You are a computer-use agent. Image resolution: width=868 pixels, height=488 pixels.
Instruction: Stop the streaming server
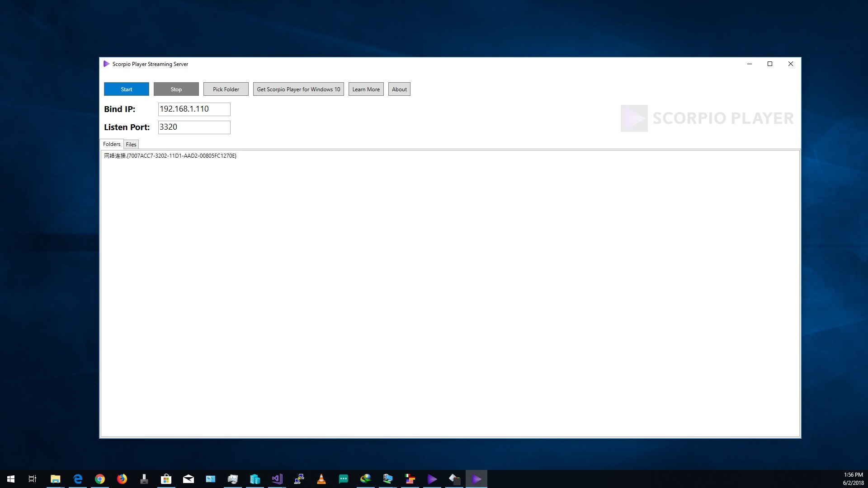(176, 89)
